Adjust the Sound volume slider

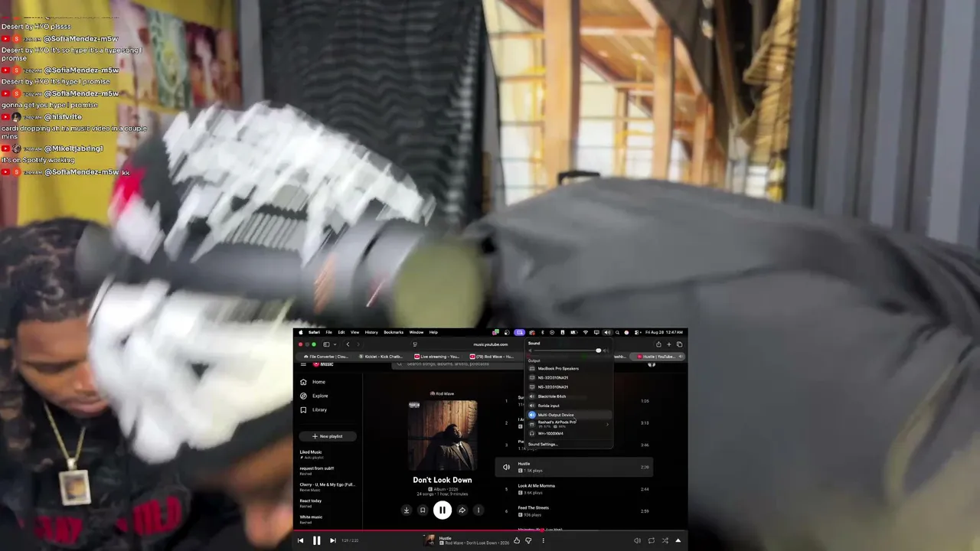point(567,350)
